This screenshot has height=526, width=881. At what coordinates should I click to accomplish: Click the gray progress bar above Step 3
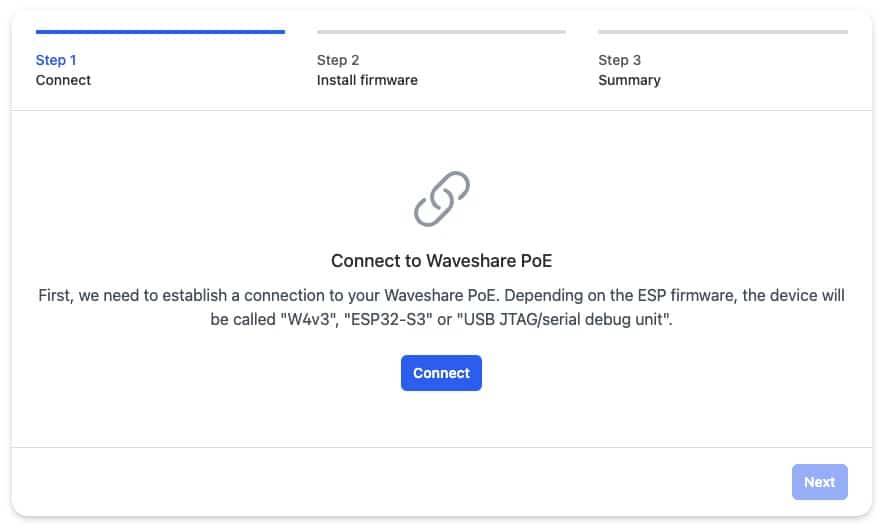click(x=722, y=32)
